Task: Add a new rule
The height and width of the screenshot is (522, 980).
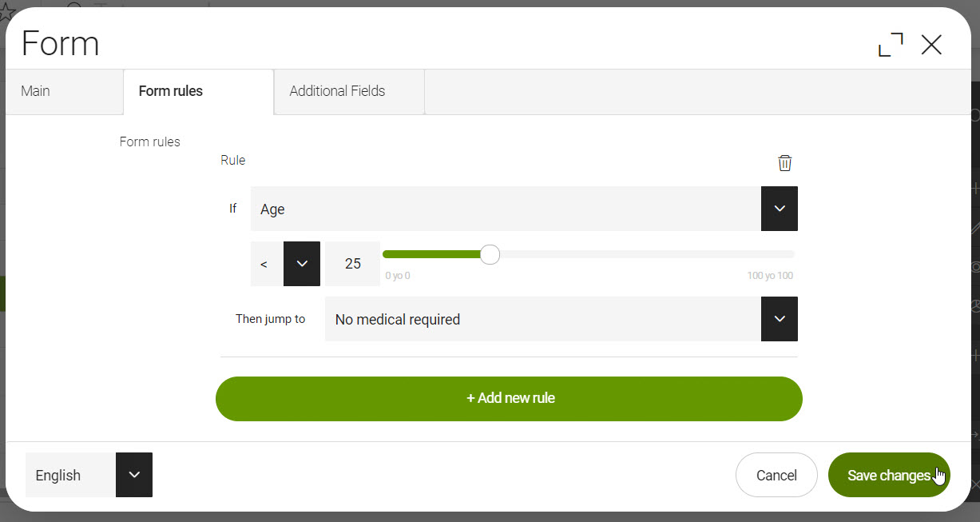Action: click(x=509, y=398)
